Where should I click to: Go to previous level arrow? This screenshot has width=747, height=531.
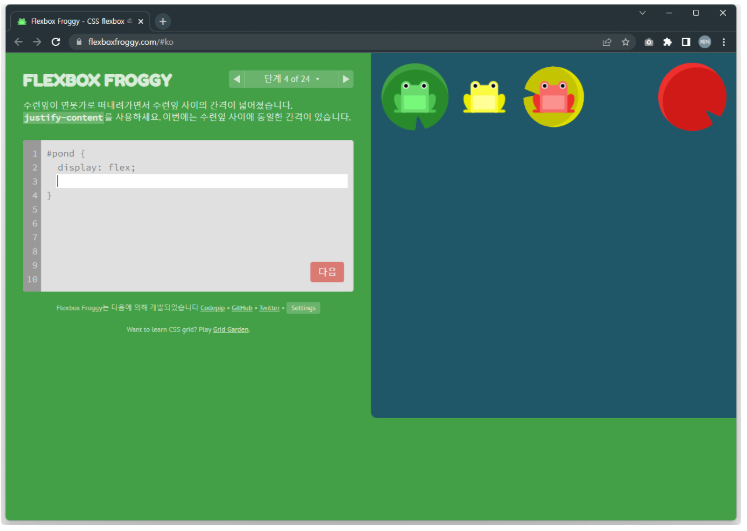(x=237, y=79)
